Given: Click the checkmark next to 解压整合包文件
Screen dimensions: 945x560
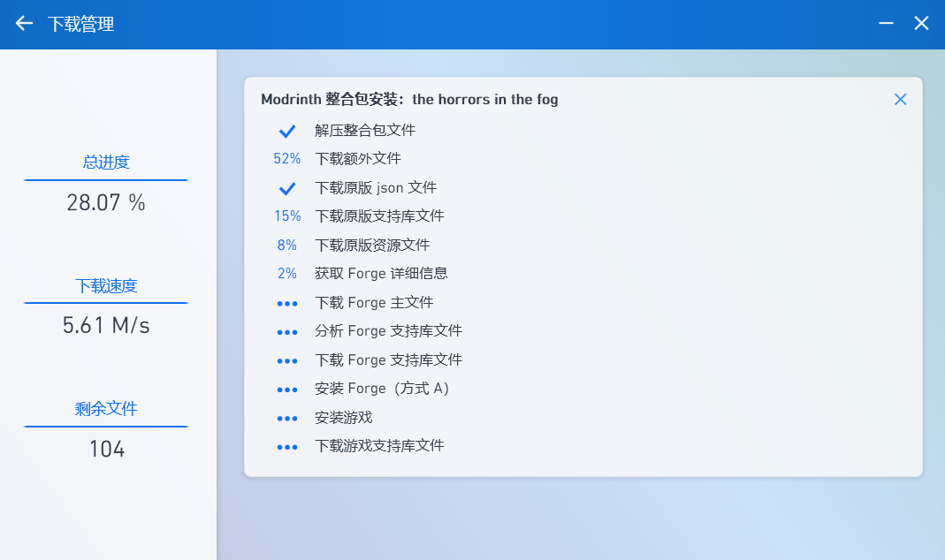Looking at the screenshot, I should [x=287, y=131].
